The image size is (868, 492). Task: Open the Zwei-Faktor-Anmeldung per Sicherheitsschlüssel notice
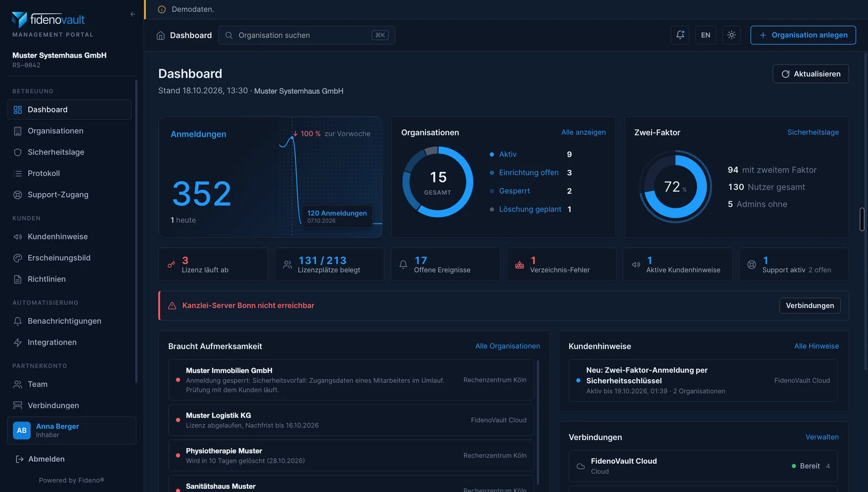(703, 380)
